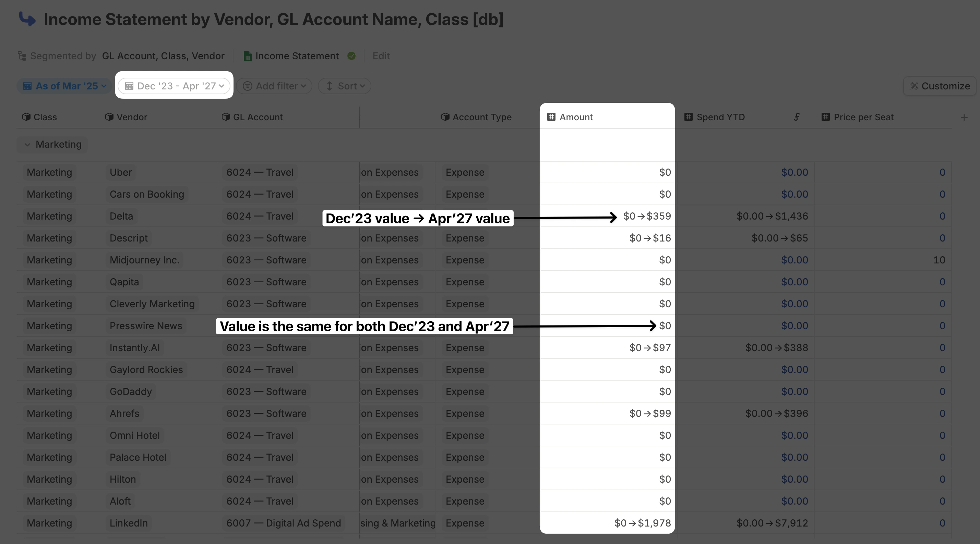Click the Vendor column header
The width and height of the screenshot is (980, 544).
click(131, 117)
